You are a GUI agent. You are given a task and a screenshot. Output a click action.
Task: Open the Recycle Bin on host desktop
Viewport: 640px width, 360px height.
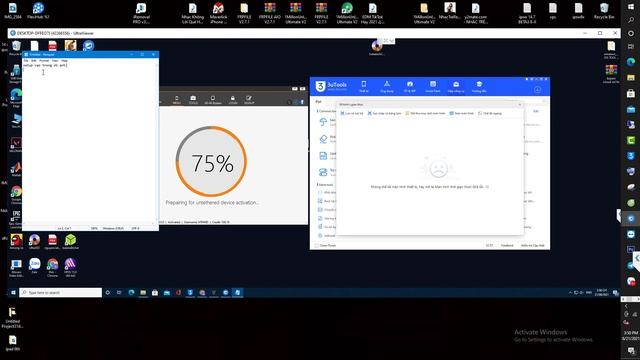pyautogui.click(x=604, y=11)
